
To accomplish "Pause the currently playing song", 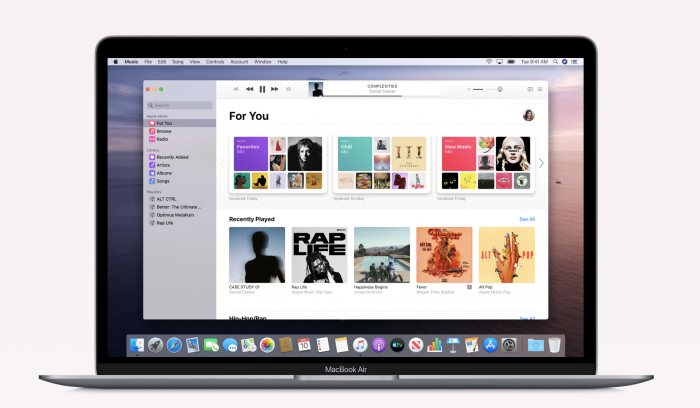I will click(262, 89).
